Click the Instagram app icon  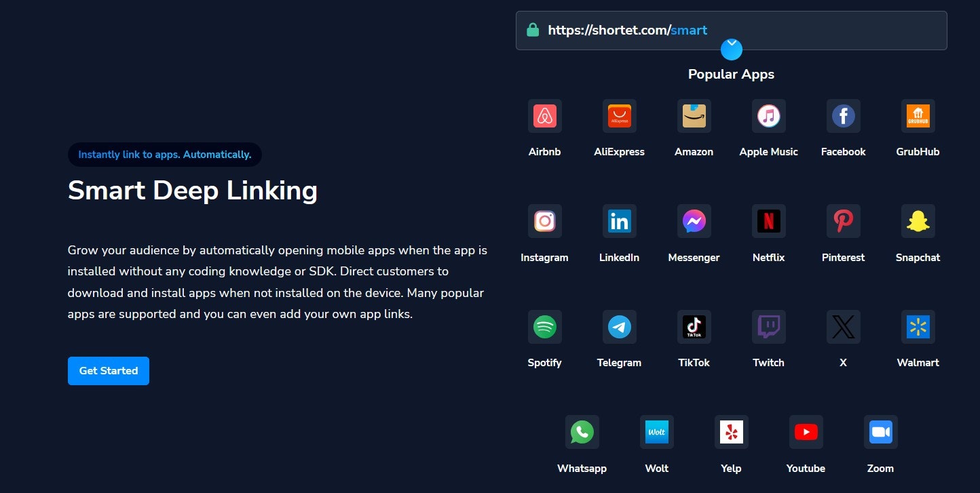pos(544,221)
